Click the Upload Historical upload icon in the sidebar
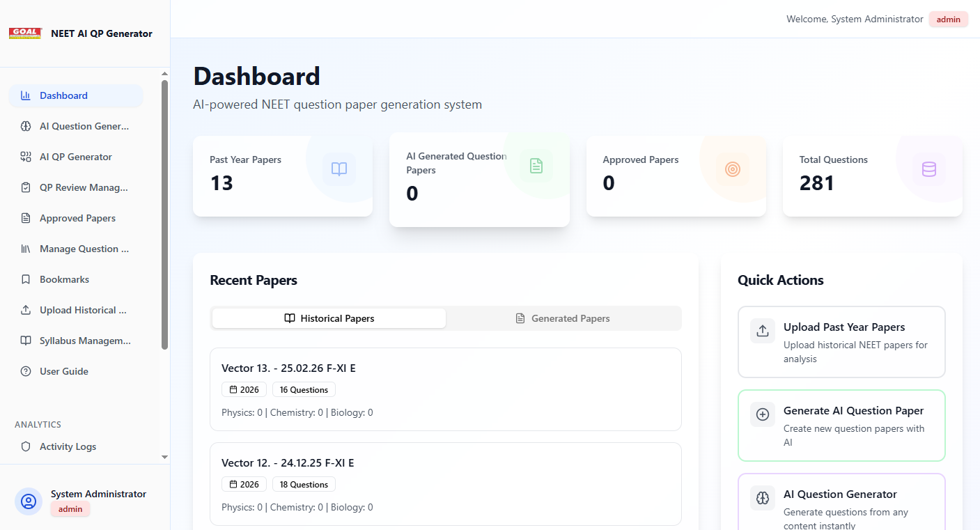Screen dimensions: 980x530 coord(26,310)
